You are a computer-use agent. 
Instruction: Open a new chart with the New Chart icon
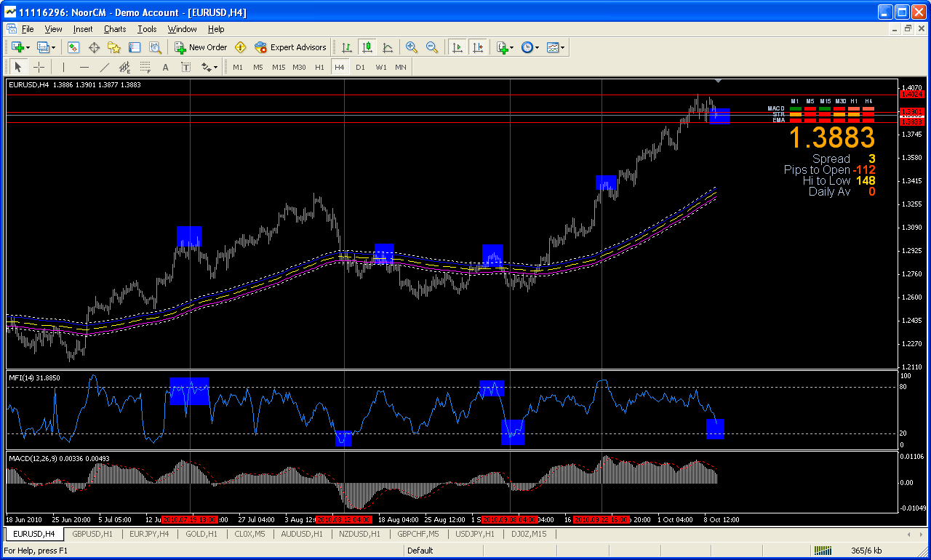tap(17, 47)
